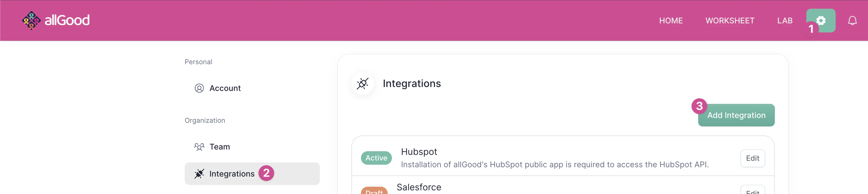Edit the Hubspot integration
Viewport: 868px width, 194px height.
(752, 158)
